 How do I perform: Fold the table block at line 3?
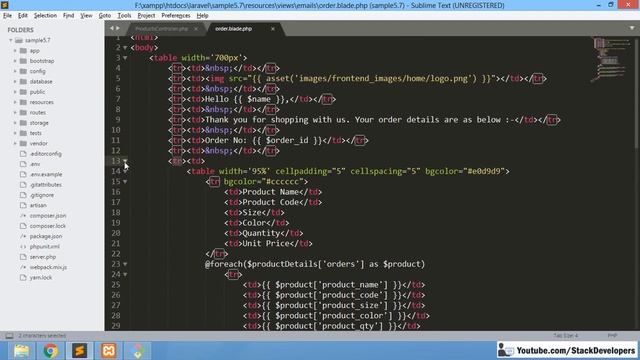pos(125,58)
